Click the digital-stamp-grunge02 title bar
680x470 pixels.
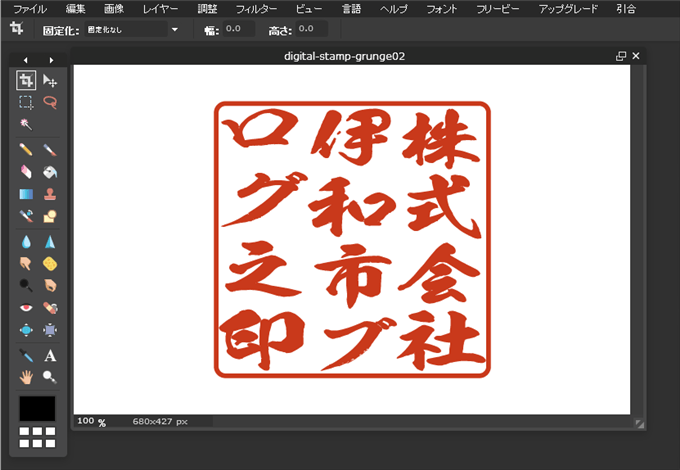pyautogui.click(x=344, y=56)
